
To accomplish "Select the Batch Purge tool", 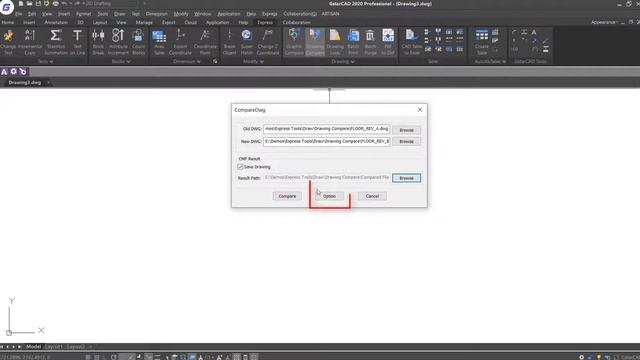I will point(370,42).
